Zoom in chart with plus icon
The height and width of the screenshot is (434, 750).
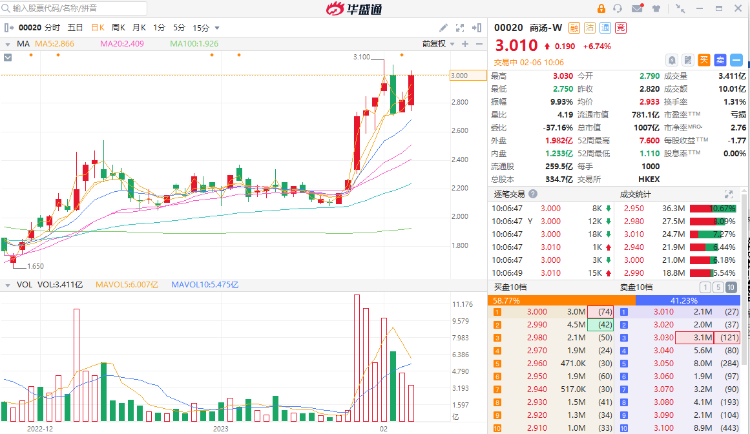click(x=465, y=44)
